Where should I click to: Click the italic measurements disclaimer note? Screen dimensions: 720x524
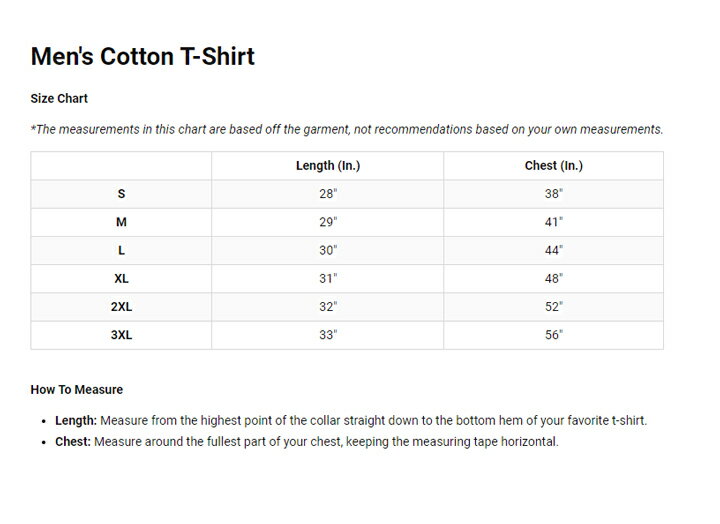click(347, 130)
